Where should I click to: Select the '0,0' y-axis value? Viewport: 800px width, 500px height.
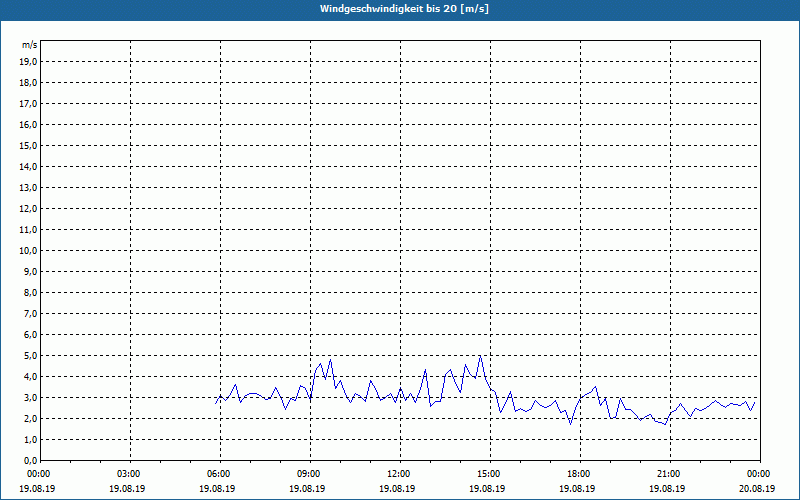(30, 460)
